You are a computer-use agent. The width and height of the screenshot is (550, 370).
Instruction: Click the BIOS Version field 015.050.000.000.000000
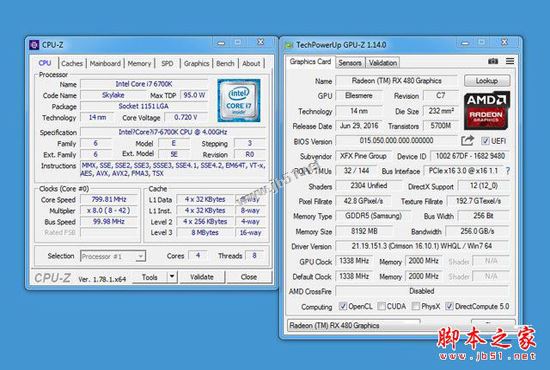point(396,141)
